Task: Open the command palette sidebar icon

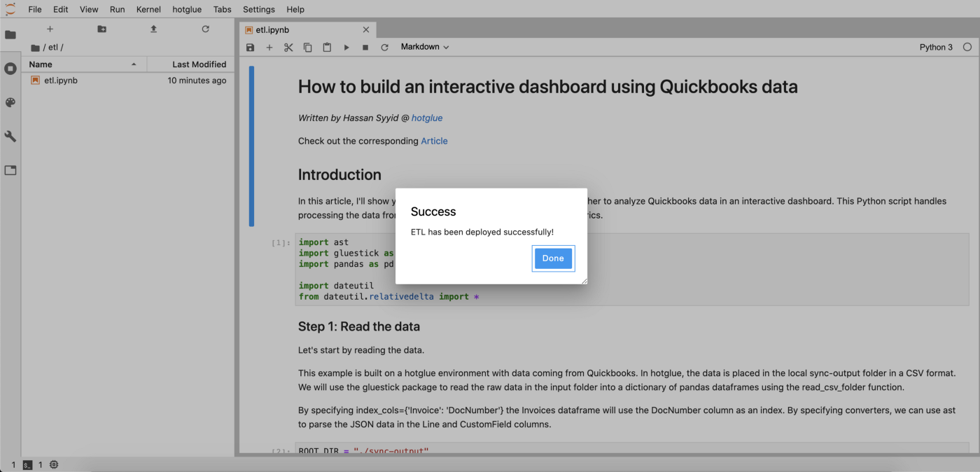Action: click(10, 103)
